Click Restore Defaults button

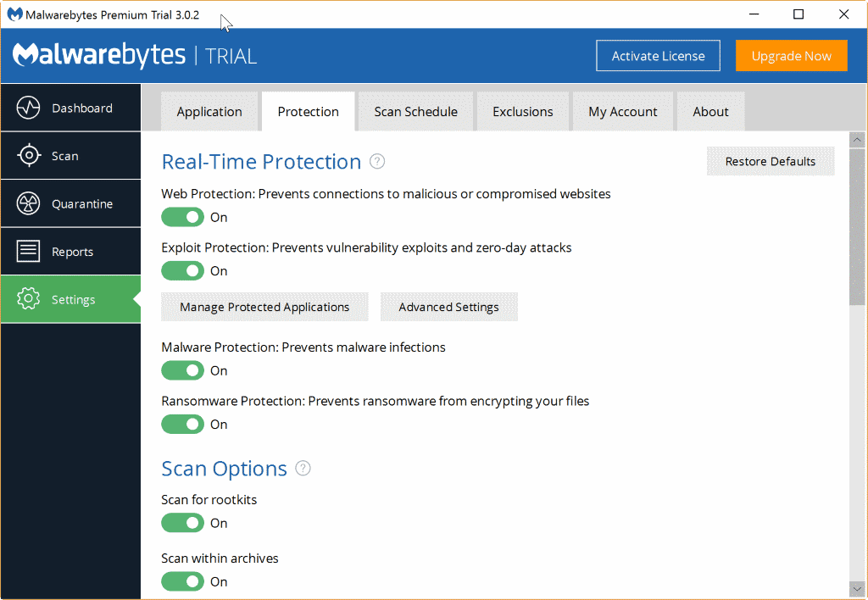point(771,161)
